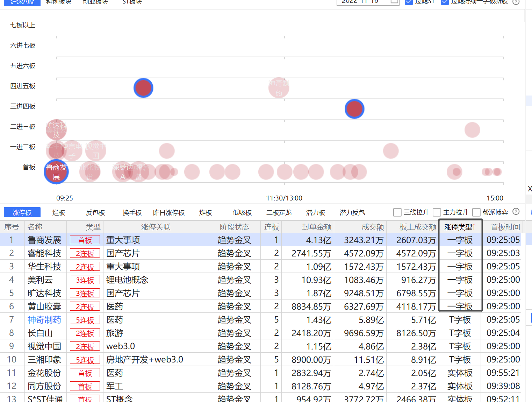Sort by 板上成交额 column header

412,227
